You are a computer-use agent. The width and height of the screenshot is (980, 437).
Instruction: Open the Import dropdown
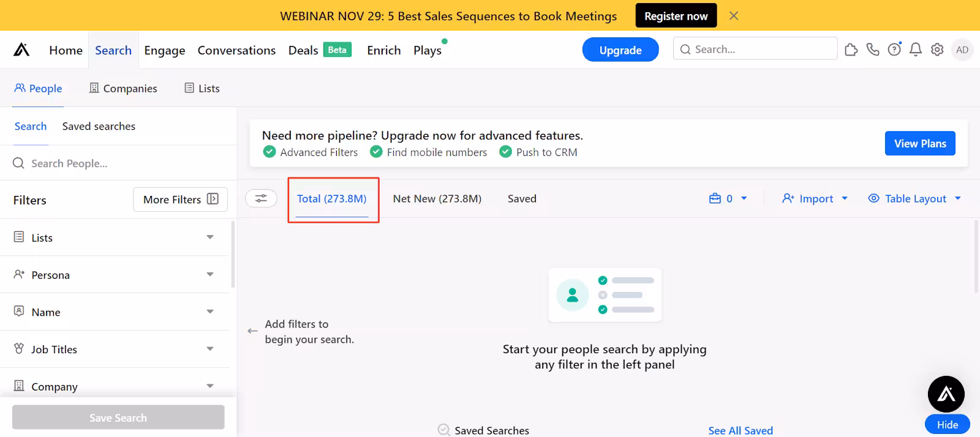[815, 198]
